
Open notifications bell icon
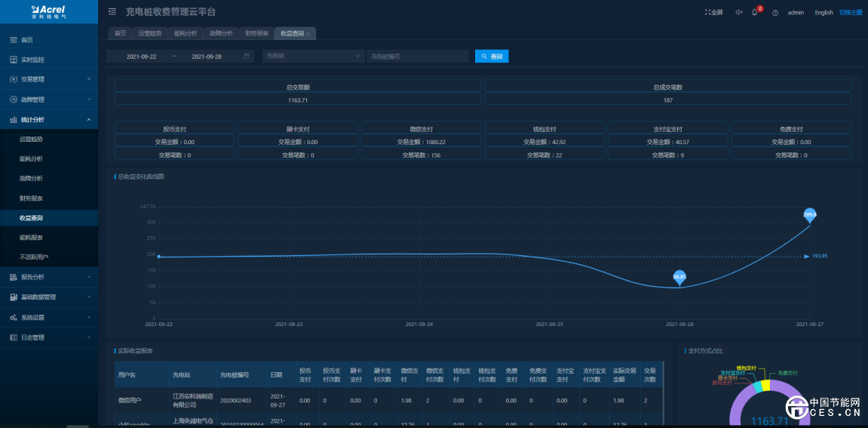(x=754, y=12)
